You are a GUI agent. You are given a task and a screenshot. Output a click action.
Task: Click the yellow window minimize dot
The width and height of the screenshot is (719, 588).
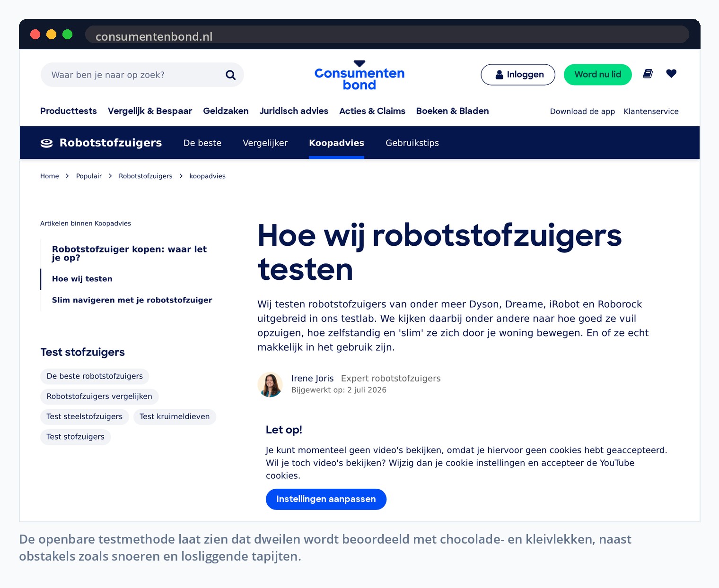point(52,34)
